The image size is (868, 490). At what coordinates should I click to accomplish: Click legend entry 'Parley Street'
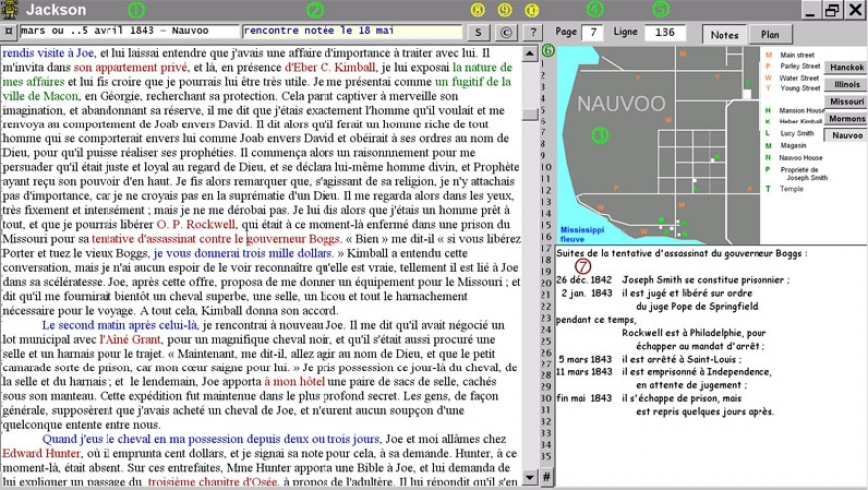coord(800,66)
